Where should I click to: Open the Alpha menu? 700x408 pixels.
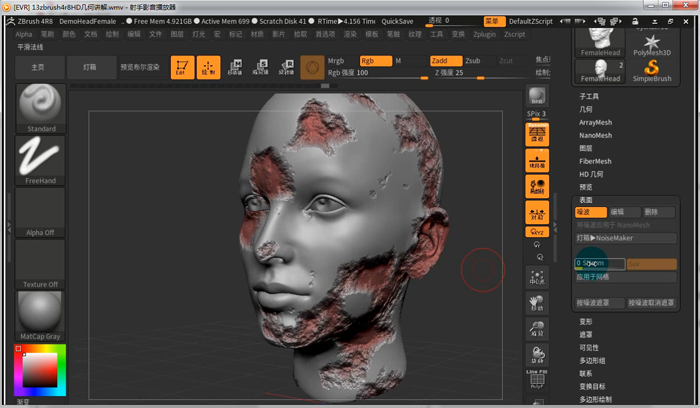(x=24, y=34)
